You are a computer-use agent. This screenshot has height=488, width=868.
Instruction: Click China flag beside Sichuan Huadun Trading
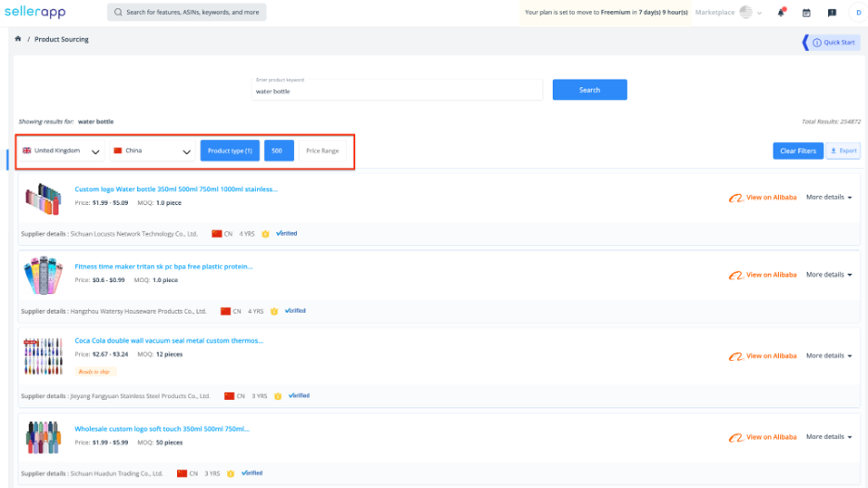[182, 473]
